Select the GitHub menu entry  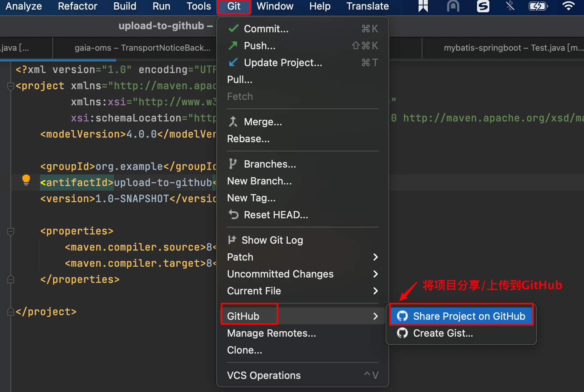pos(303,316)
